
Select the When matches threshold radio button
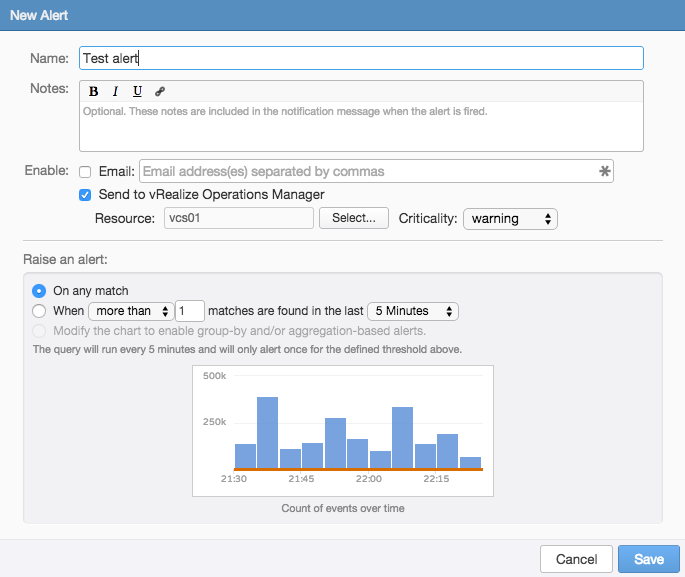point(39,311)
